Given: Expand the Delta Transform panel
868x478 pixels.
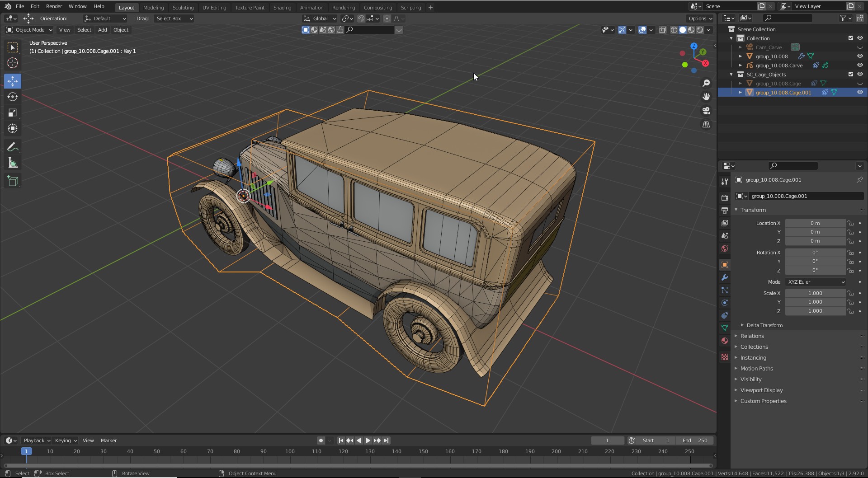Looking at the screenshot, I should (764, 325).
